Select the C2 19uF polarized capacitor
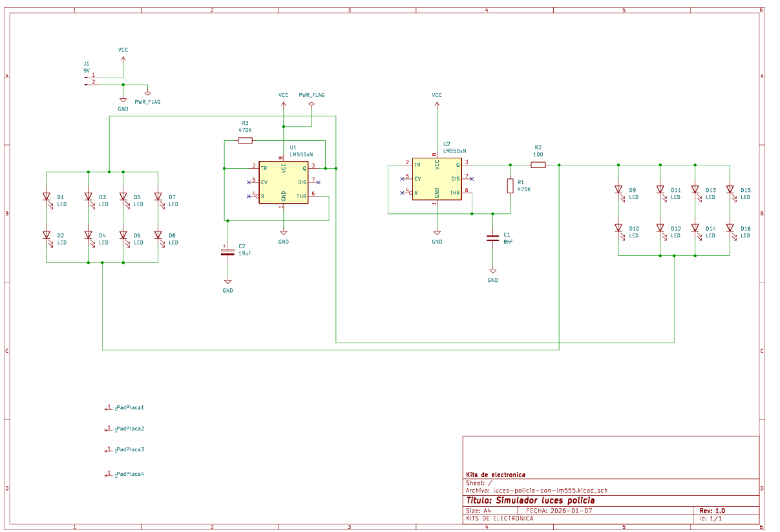Screen dimensions: 780x532 click(227, 250)
